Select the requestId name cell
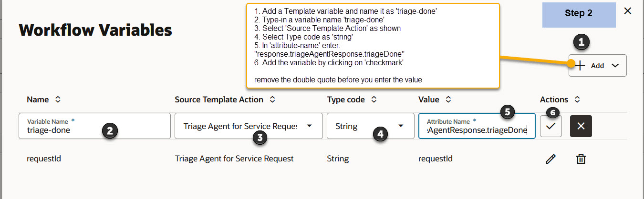 44,159
